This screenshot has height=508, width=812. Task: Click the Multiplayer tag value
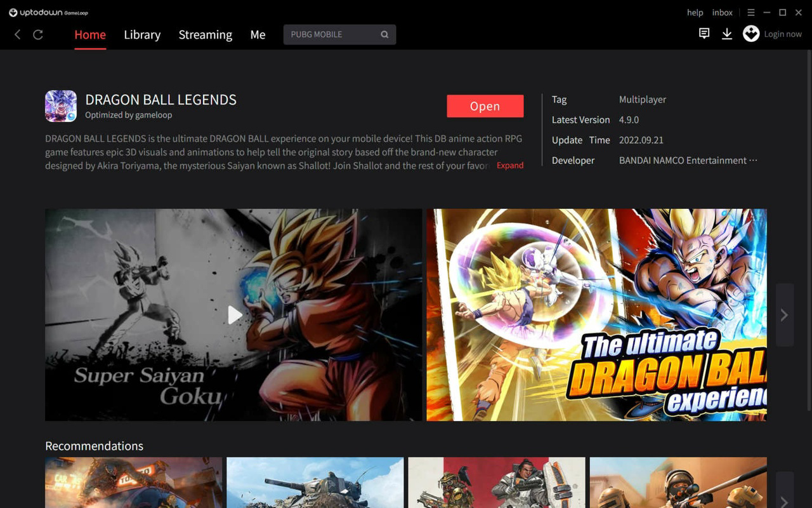pyautogui.click(x=643, y=100)
